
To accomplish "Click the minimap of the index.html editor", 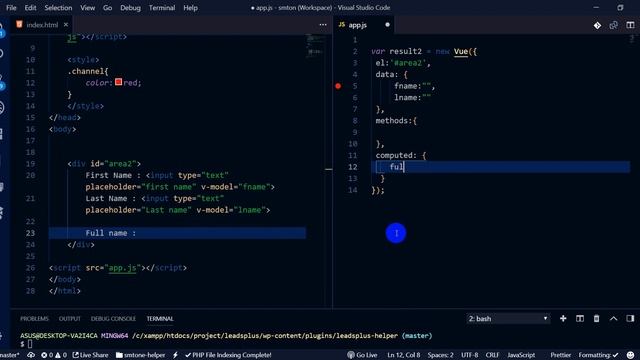I will click(315, 45).
